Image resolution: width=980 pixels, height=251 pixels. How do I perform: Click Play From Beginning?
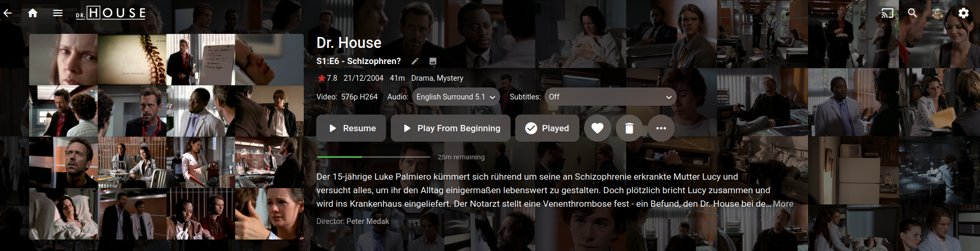coord(451,128)
